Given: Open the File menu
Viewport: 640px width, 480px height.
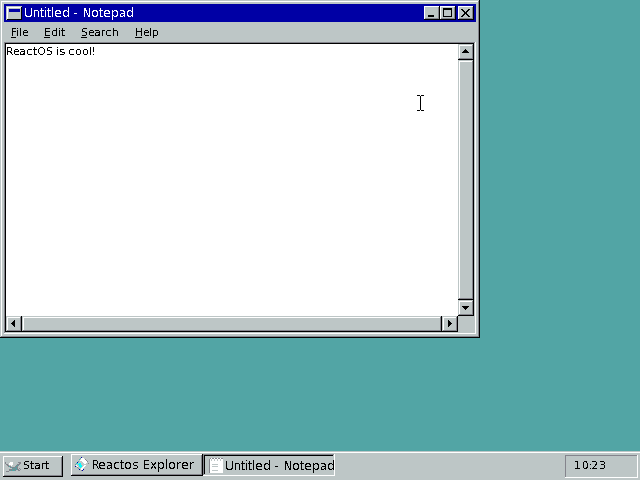Looking at the screenshot, I should 20,32.
